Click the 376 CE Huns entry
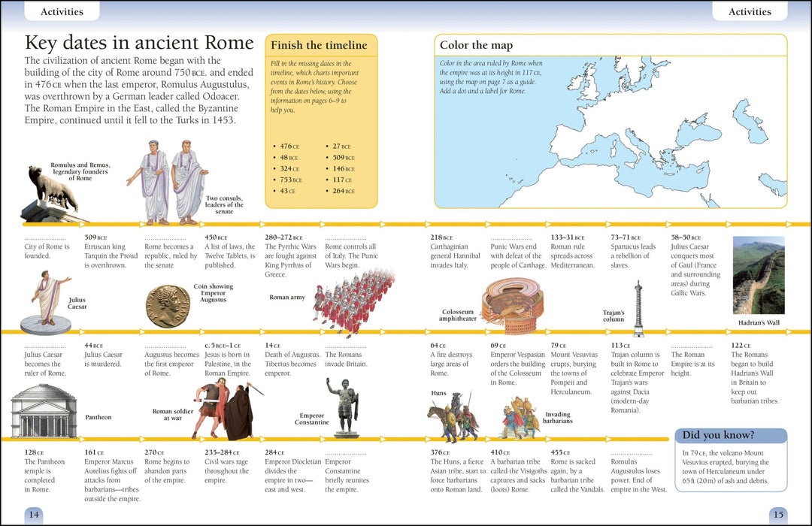 tap(458, 471)
